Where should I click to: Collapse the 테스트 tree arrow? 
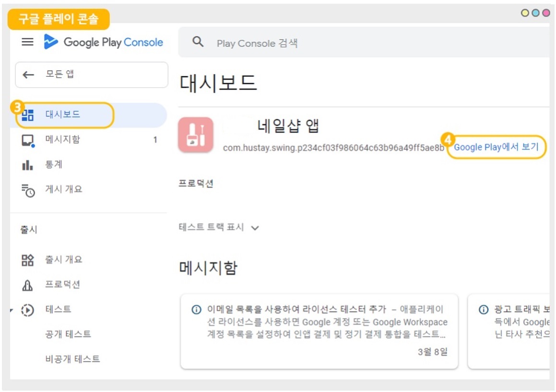point(12,310)
